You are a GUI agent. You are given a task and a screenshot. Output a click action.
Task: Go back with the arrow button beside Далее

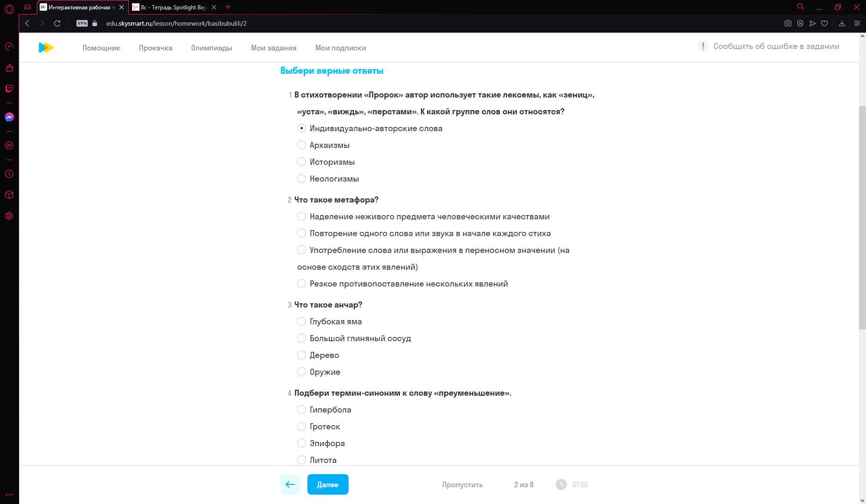pos(290,484)
